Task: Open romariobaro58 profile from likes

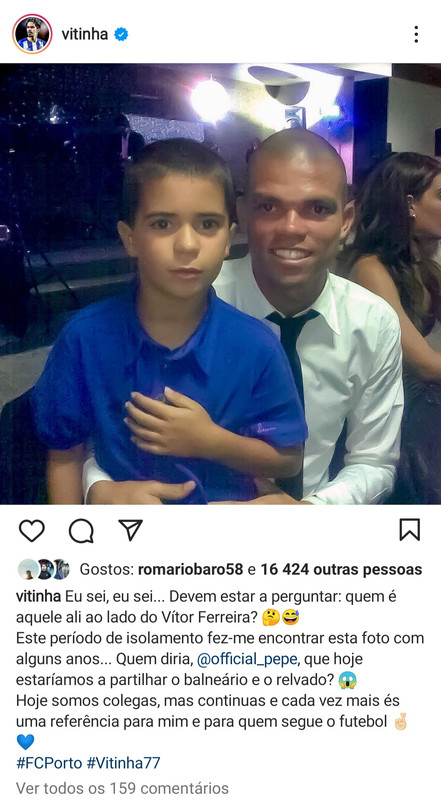Action: point(190,569)
